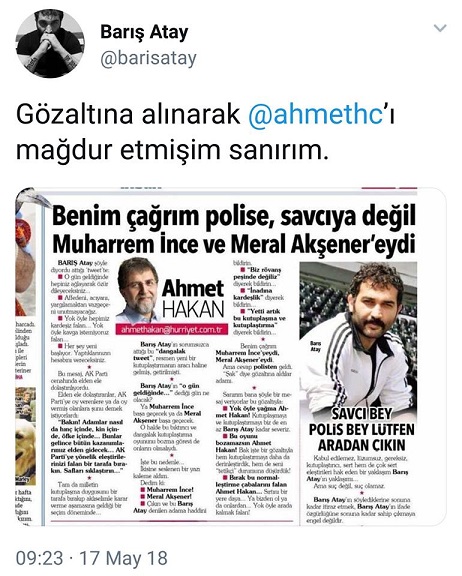Click the paragraph beginning 'Kabul edilemez, lüzumsuz'
This screenshot has height=576, width=462.
pyautogui.click(x=361, y=472)
